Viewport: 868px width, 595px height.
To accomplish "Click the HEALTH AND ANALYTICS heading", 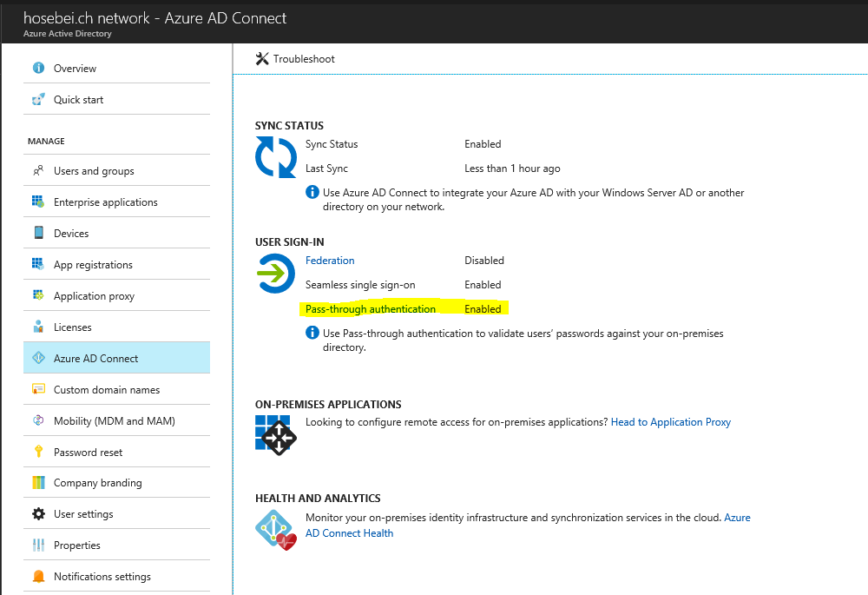I will (318, 498).
